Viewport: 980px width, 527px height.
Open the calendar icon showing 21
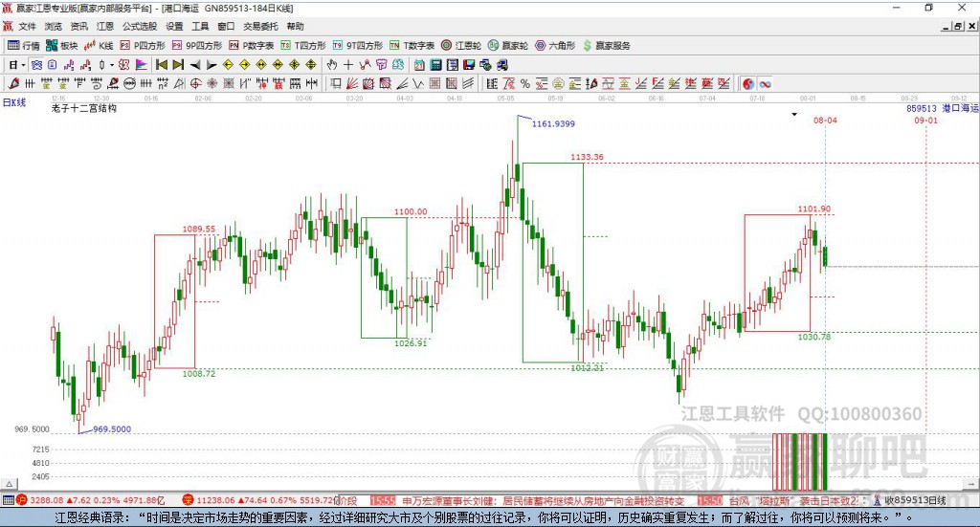(419, 65)
